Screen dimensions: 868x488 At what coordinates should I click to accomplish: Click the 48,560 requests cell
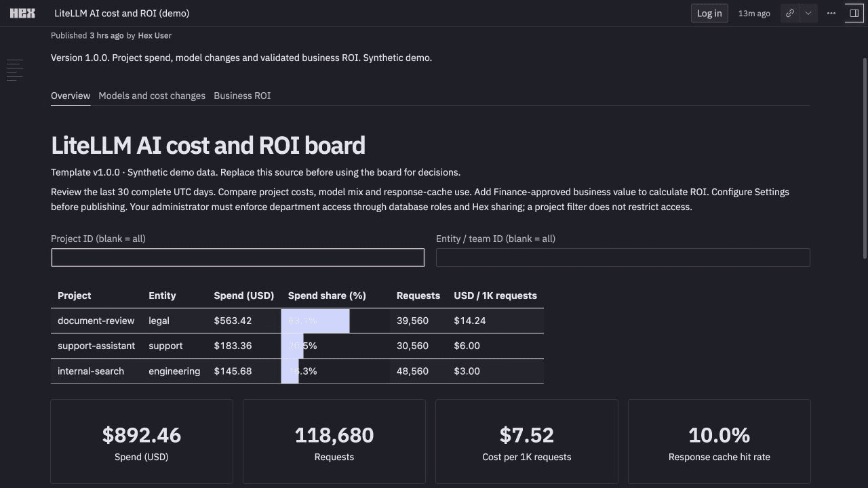(x=418, y=371)
